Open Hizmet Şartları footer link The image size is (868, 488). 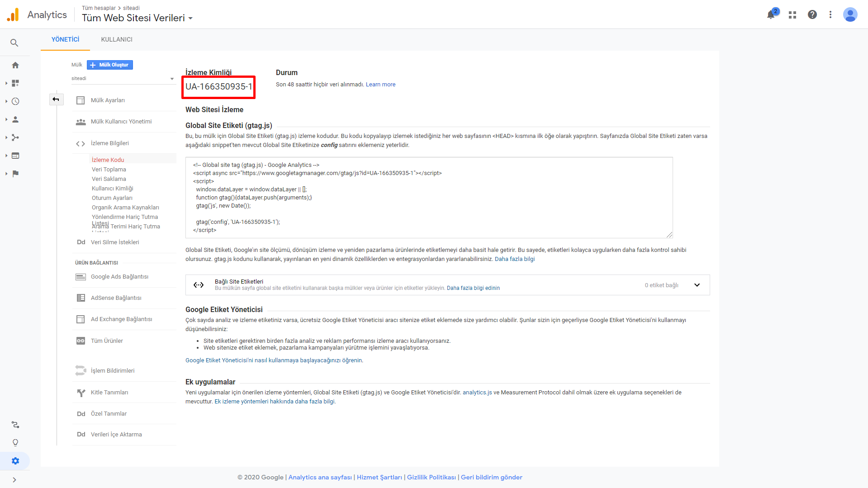pyautogui.click(x=379, y=477)
